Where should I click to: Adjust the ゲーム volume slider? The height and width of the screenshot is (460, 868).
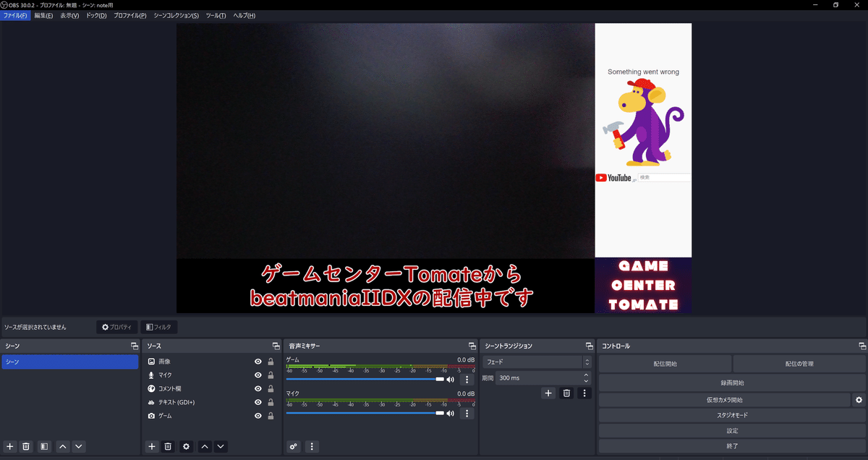(x=365, y=379)
